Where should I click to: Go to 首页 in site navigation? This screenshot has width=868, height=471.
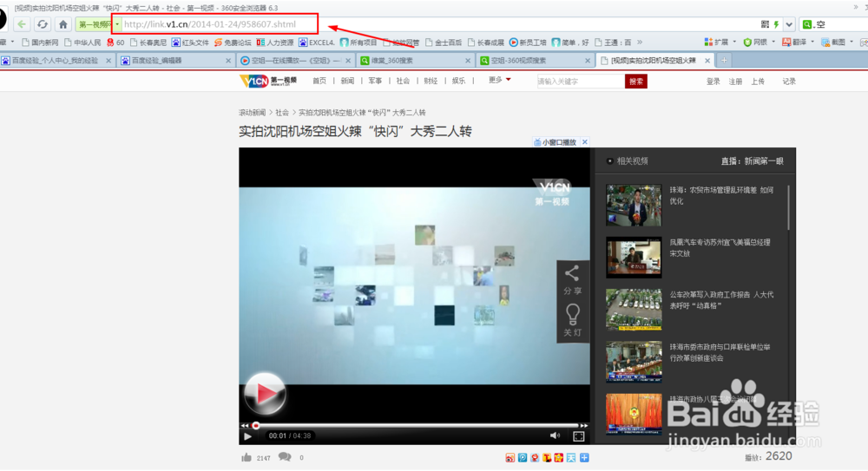pos(319,82)
